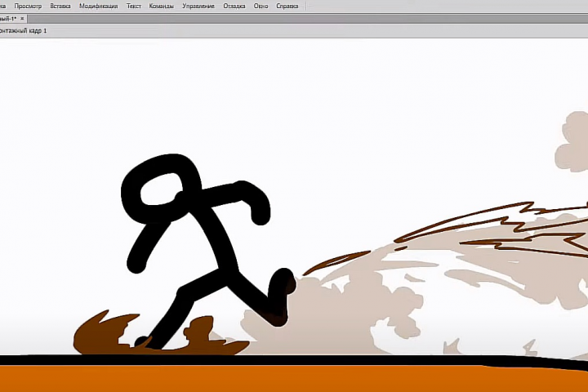Screen dimensions: 588x392
Task: Open the Вставка menu
Action: [60, 6]
